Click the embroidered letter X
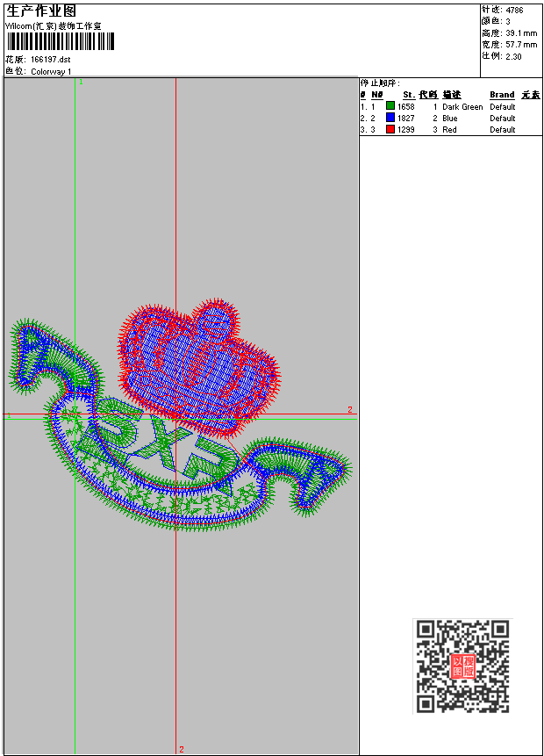544x756 pixels. (161, 443)
